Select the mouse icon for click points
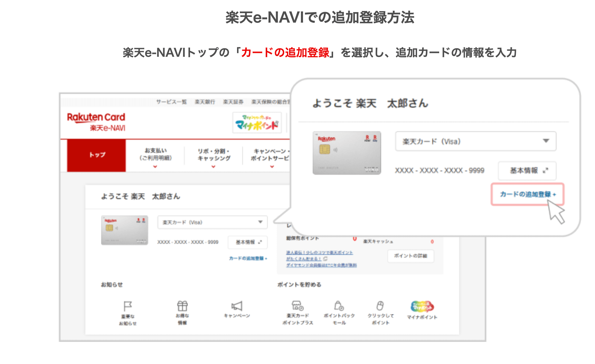 pos(380,306)
